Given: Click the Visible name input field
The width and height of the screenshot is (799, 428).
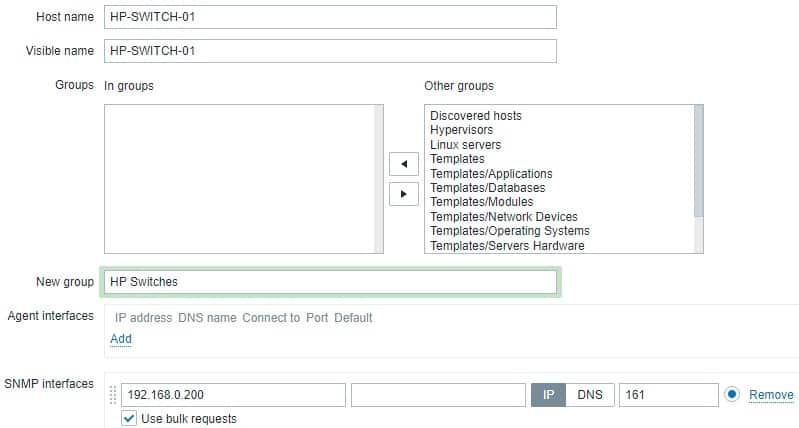Looking at the screenshot, I should click(x=330, y=51).
